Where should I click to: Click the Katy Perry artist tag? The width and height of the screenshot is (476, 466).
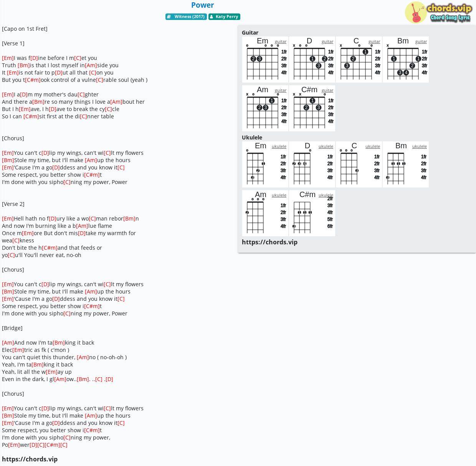pos(224,17)
